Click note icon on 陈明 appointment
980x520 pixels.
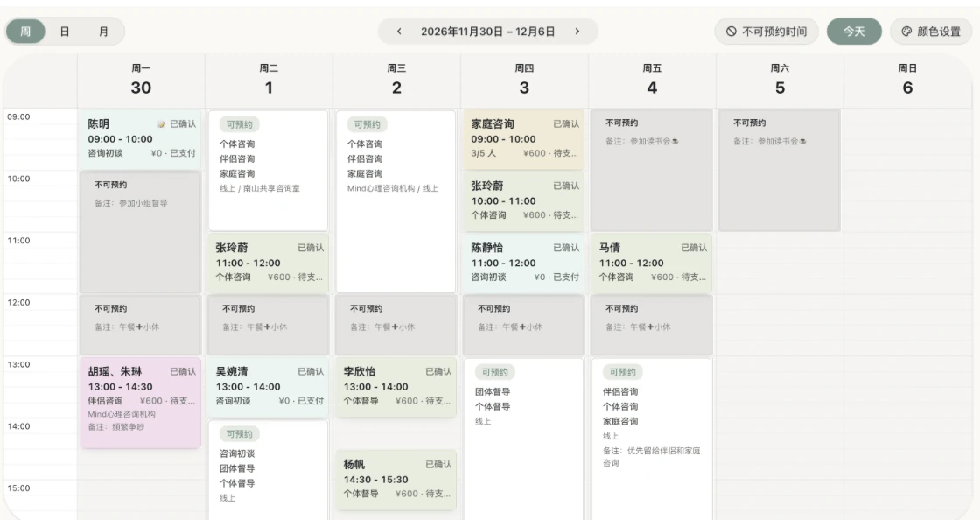coord(161,124)
